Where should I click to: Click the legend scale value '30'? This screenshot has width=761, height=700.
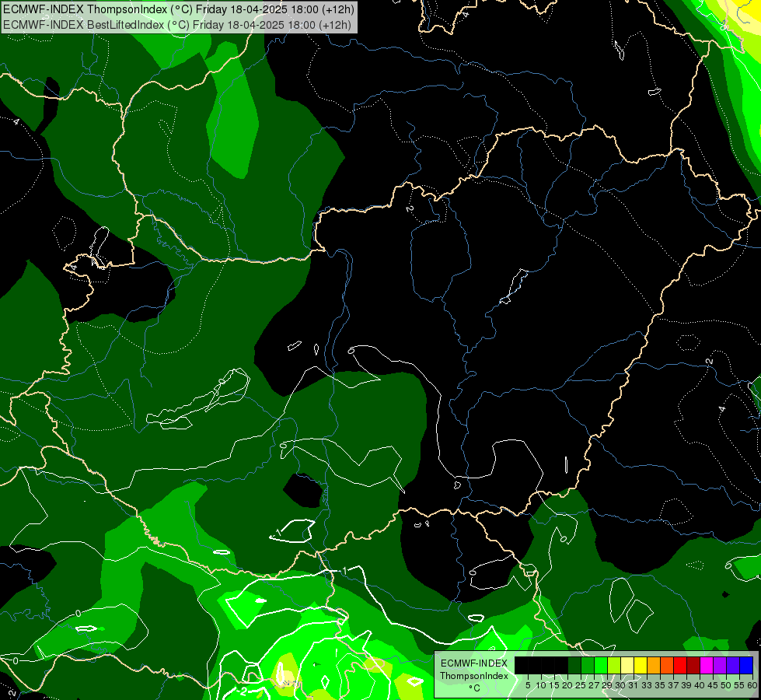click(620, 685)
